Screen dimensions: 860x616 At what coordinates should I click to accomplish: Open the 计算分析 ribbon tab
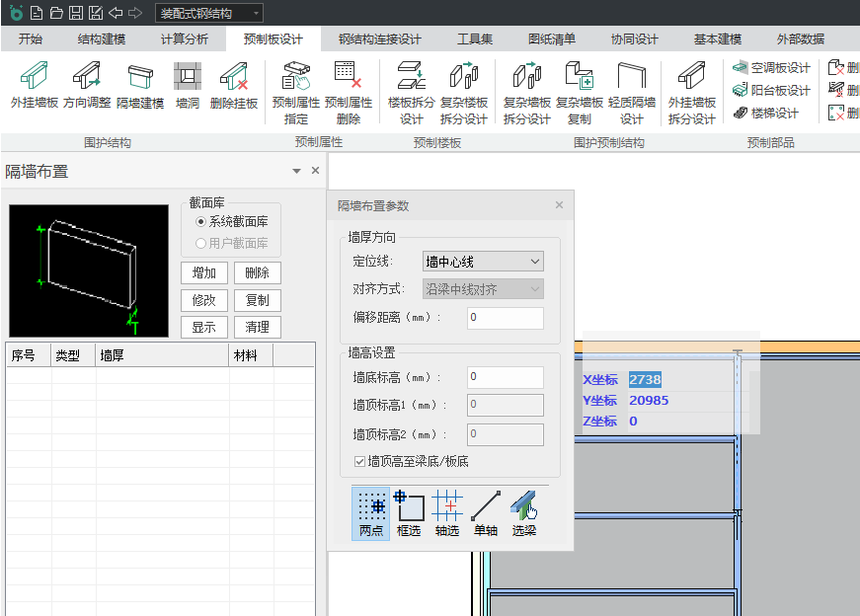185,39
